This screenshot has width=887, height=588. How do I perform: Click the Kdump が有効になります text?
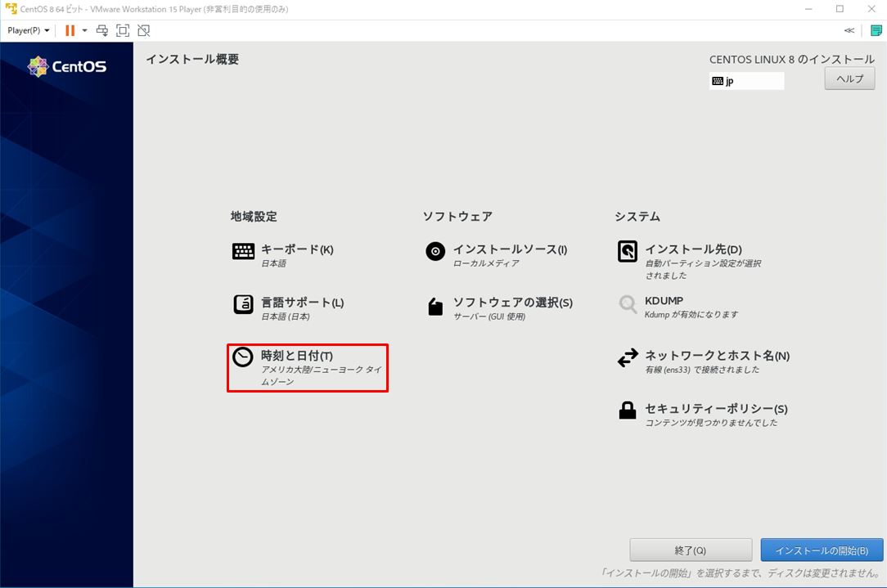click(x=691, y=314)
